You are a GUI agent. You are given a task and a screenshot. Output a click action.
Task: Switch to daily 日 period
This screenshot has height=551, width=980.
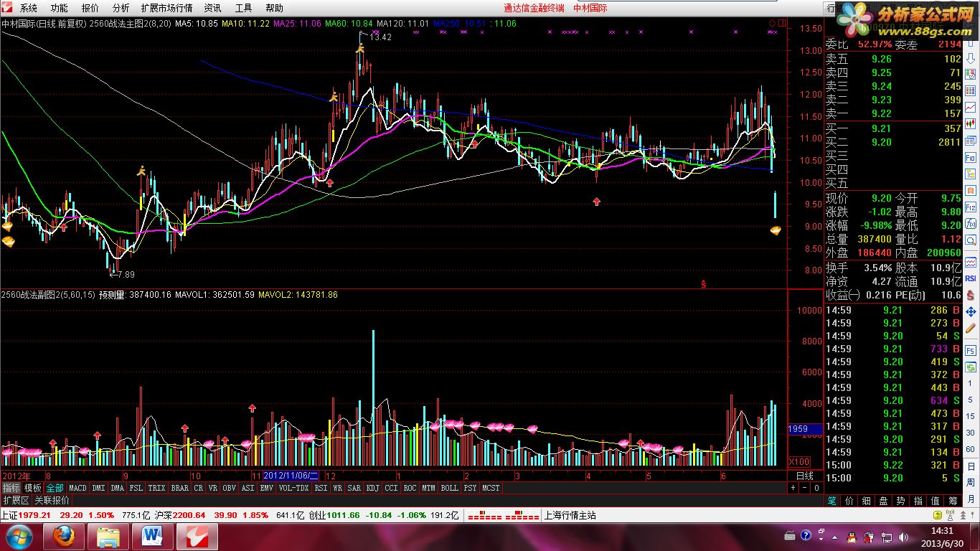(971, 466)
